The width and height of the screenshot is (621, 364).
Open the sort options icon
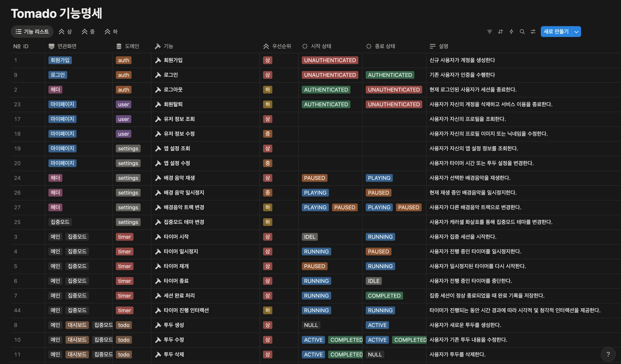coord(500,32)
